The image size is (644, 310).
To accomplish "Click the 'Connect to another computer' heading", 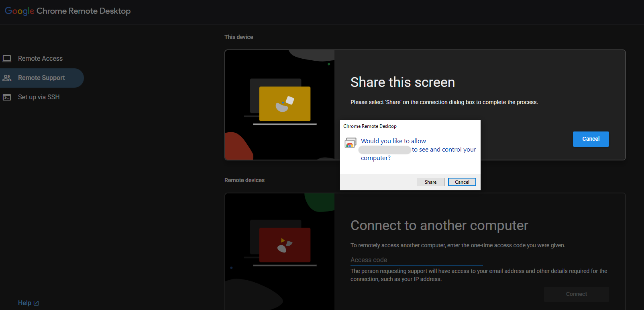I will [439, 226].
